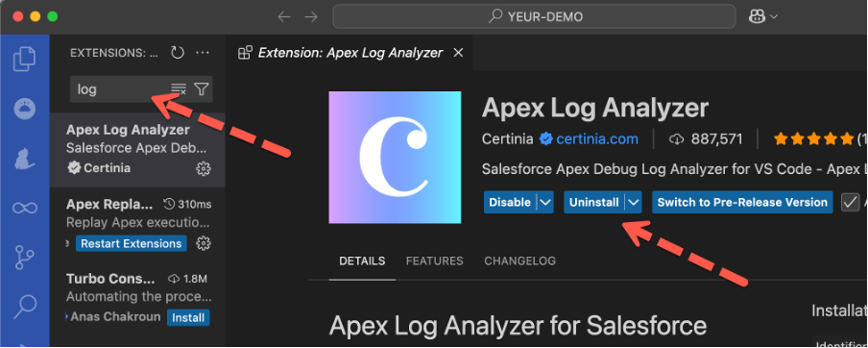868x348 pixels.
Task: Clear extensions search results
Action: tap(179, 88)
